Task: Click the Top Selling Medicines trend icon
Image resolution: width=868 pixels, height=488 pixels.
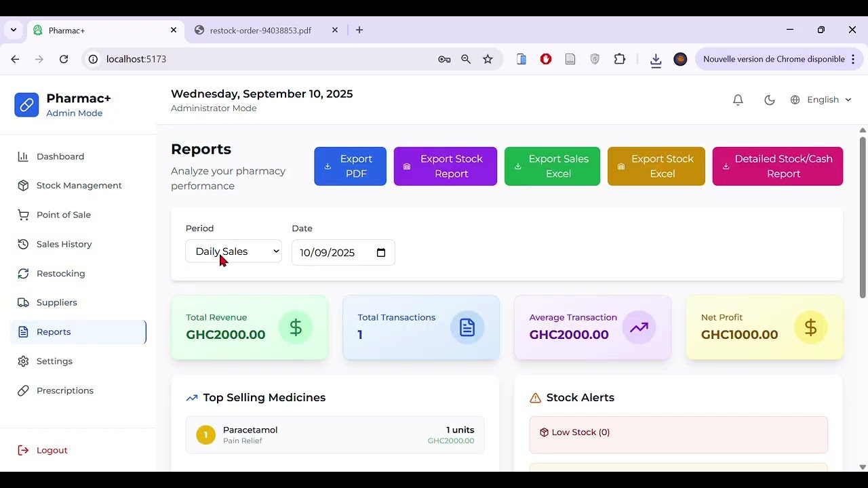Action: [192, 398]
